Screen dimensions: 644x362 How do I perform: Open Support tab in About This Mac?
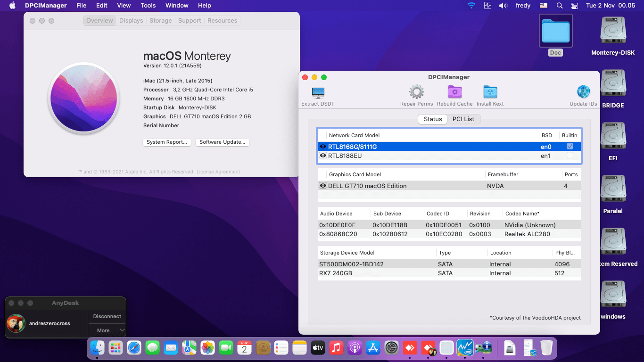tap(190, 21)
